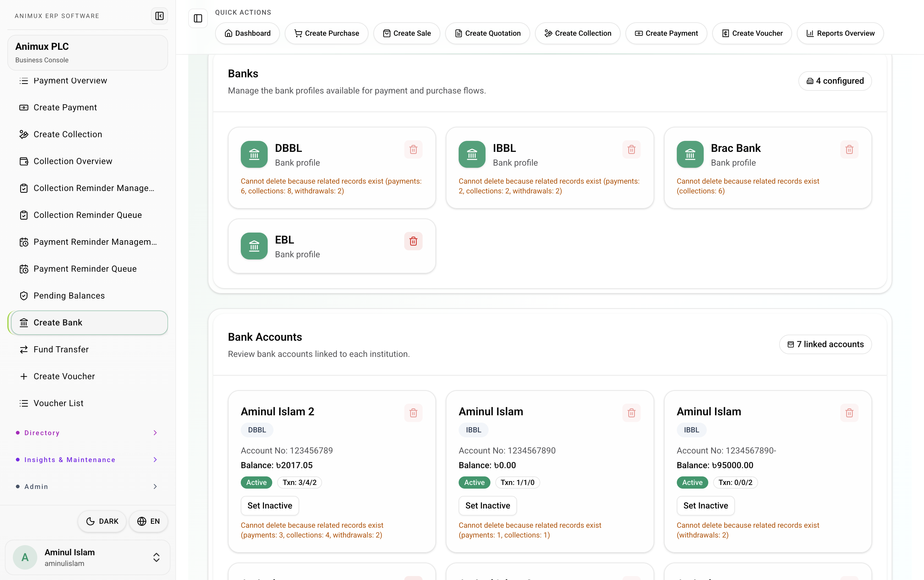Click the Txn: 3/4/2 chip
The image size is (924, 580).
point(299,483)
